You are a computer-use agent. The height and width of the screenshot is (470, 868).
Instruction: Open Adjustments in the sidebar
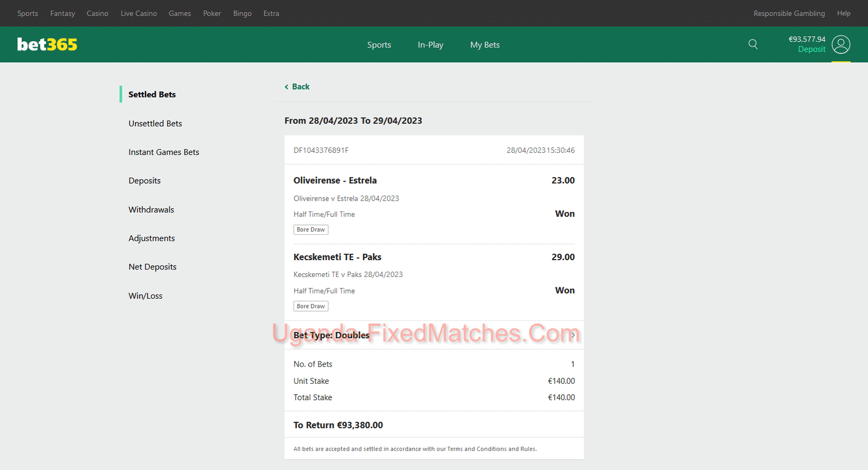[x=151, y=239]
